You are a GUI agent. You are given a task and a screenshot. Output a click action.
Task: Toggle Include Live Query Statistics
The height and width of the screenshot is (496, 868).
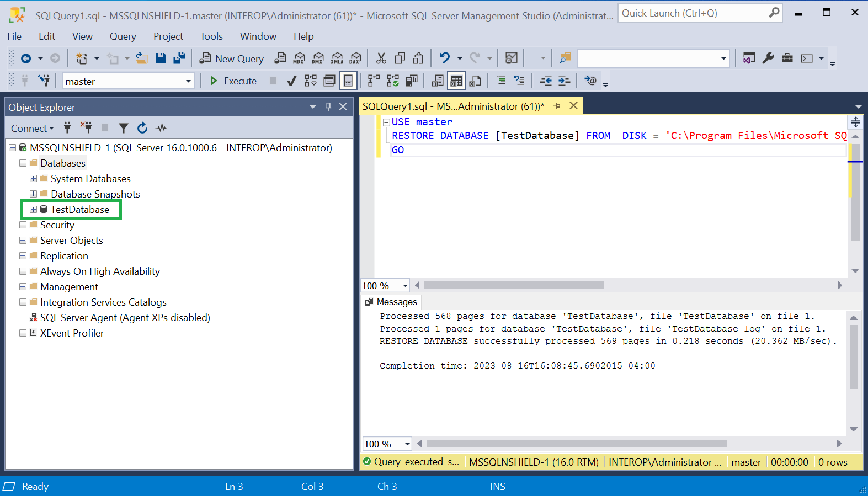pyautogui.click(x=392, y=81)
